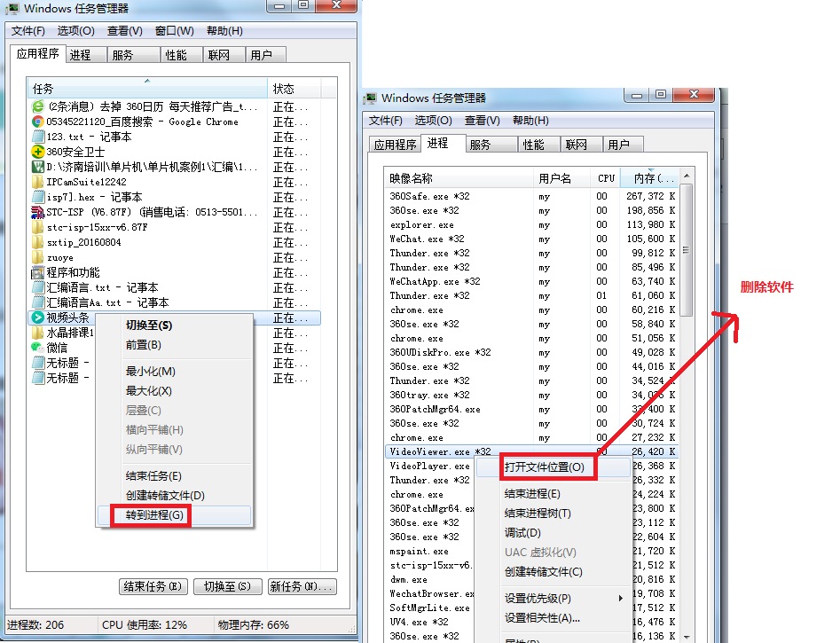
Task: Select the 360tray.exe *32 process row
Action: point(532,395)
